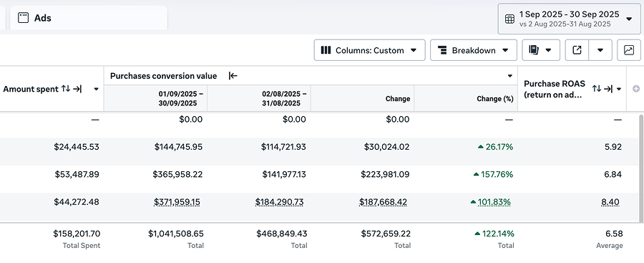Click the $371,959.15 underlined value
The width and height of the screenshot is (644, 263).
coord(177,202)
